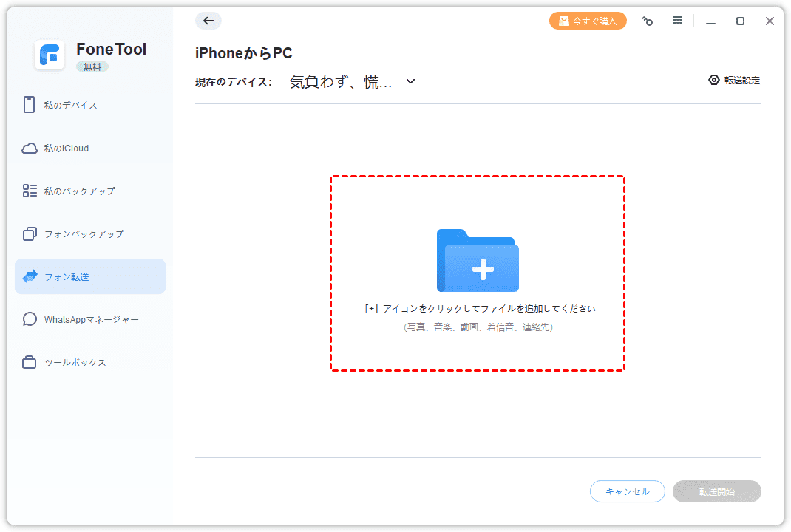Viewport: 791px width, 532px height.
Task: Click the key icon in the title bar
Action: tap(648, 21)
